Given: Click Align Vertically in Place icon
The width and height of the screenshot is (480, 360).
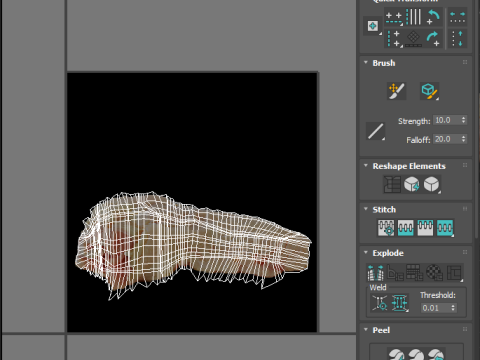Looking at the screenshot, I should tap(394, 39).
